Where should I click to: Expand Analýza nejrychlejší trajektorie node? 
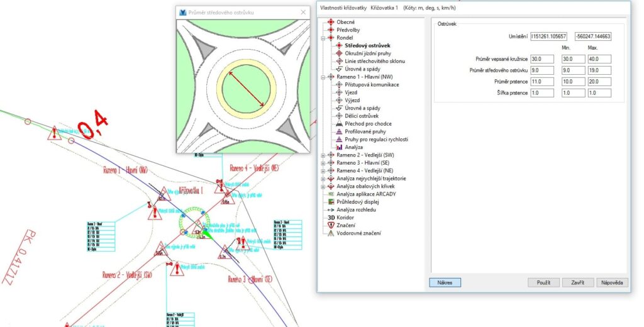click(x=323, y=179)
